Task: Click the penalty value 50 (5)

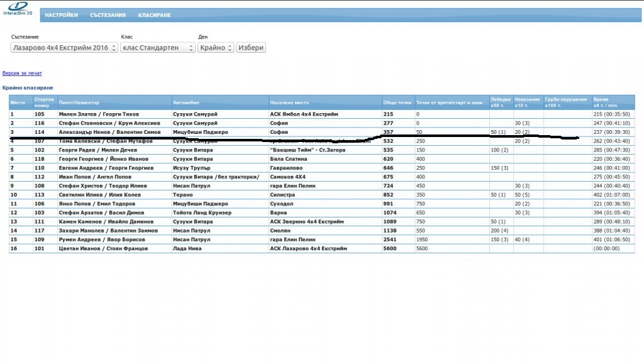Action: 522,195
